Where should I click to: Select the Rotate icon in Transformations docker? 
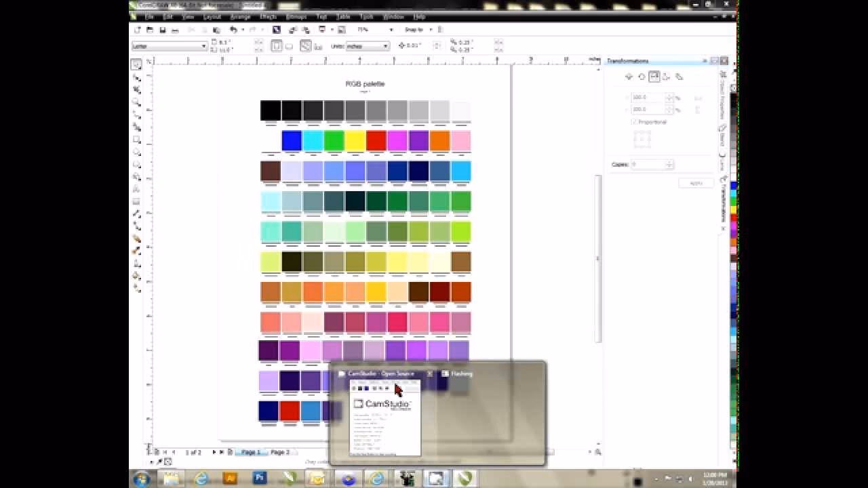[641, 76]
